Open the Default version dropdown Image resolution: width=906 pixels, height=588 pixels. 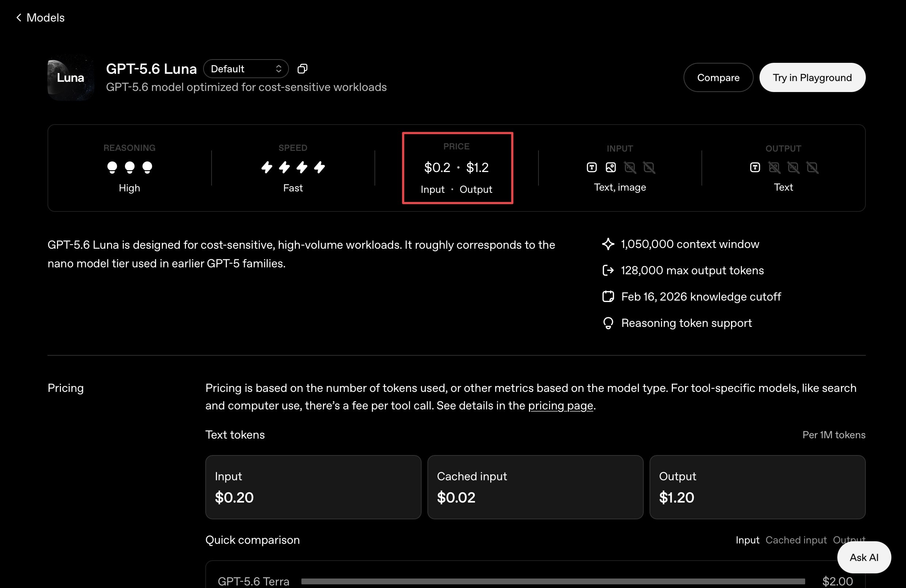(x=246, y=69)
